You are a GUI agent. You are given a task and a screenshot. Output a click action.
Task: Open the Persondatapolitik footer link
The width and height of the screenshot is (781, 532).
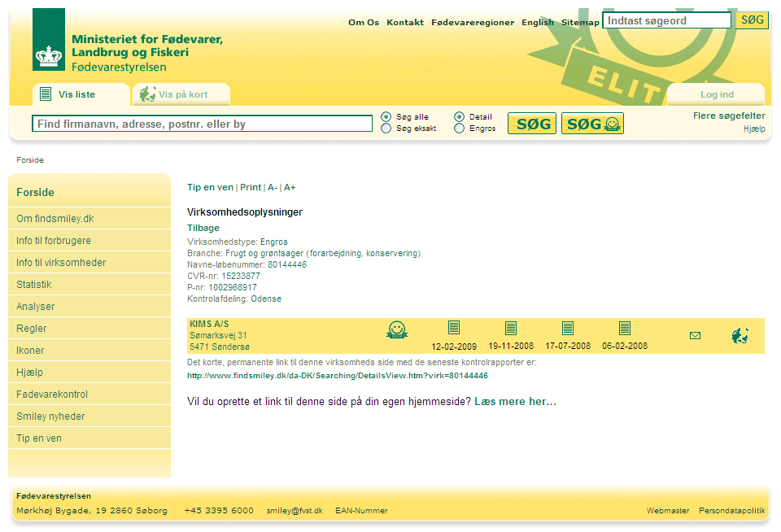[x=731, y=511]
